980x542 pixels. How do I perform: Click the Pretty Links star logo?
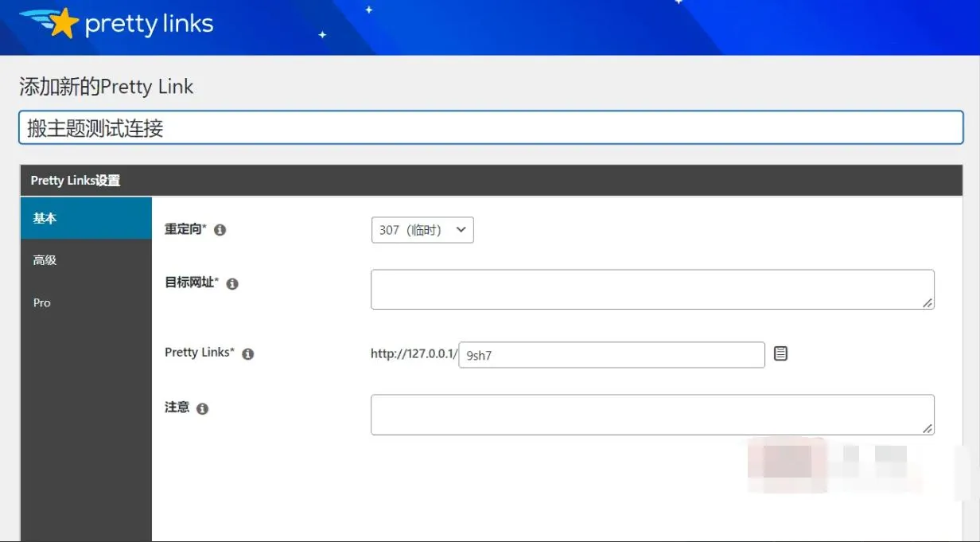116,23
